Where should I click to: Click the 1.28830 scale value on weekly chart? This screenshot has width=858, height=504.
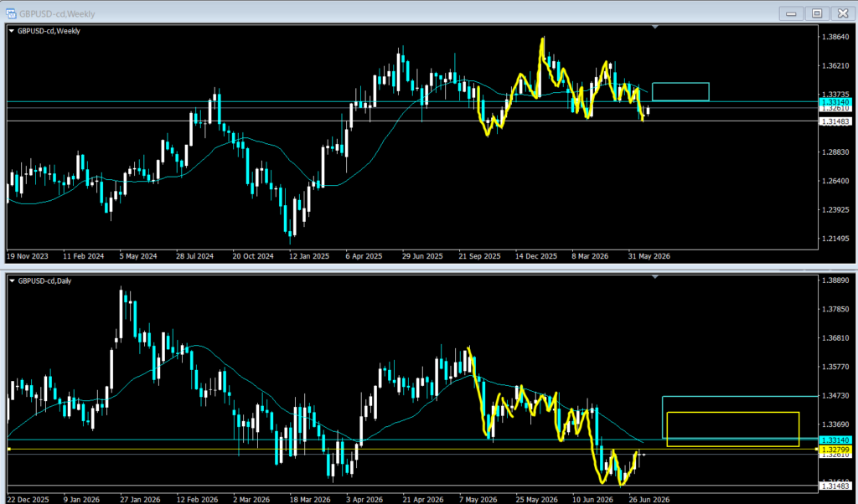point(835,152)
